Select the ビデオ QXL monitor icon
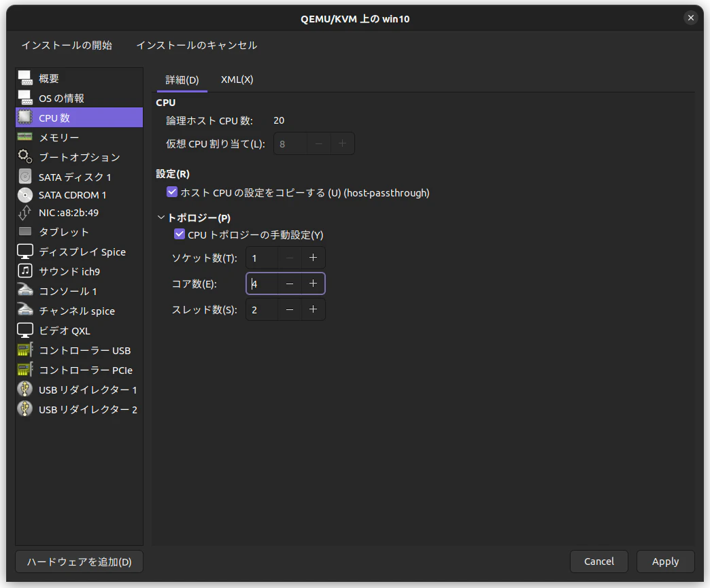This screenshot has height=588, width=710. (x=25, y=330)
